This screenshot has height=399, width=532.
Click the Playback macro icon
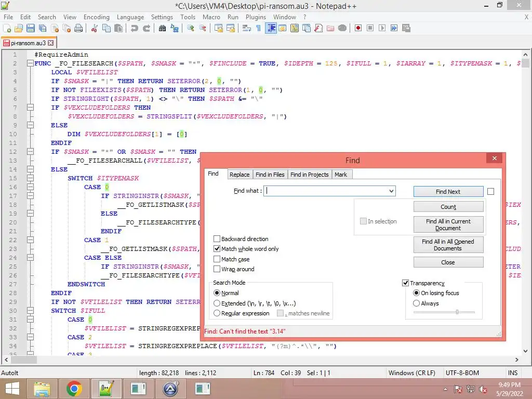(382, 28)
